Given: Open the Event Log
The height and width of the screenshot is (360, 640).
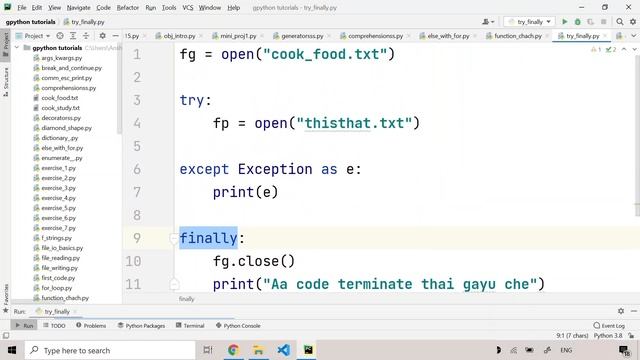Looking at the screenshot, I should click(609, 326).
